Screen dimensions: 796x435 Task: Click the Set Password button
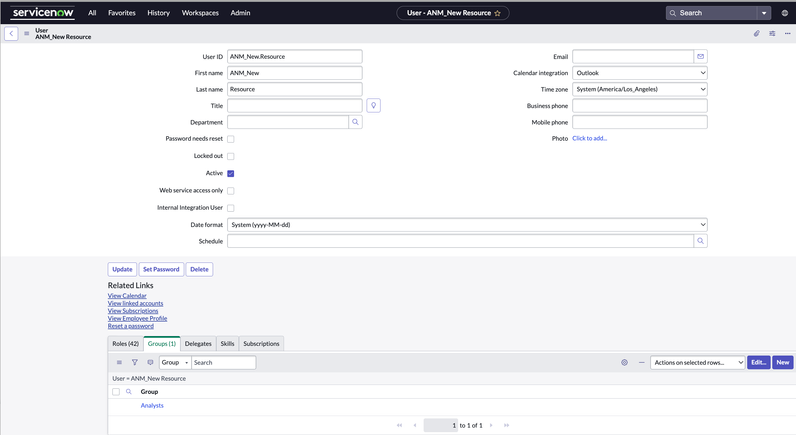(161, 270)
